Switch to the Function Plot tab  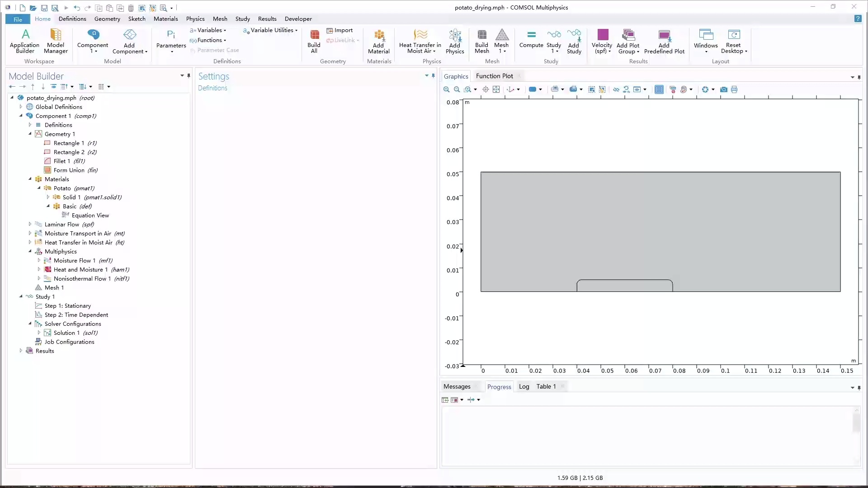tap(494, 76)
